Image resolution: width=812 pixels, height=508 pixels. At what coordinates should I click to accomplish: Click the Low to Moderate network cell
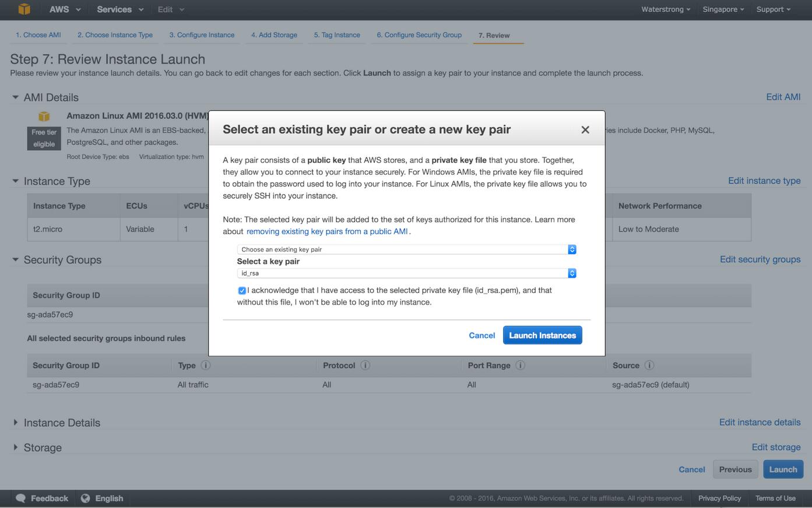pos(681,230)
